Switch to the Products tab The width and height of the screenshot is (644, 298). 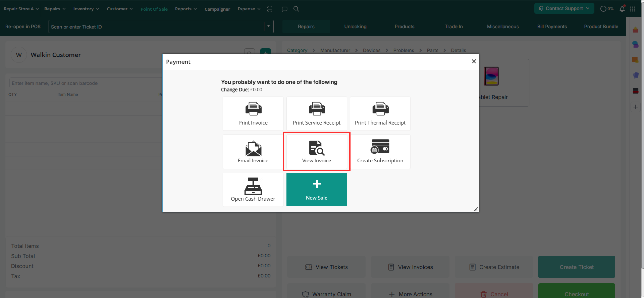[404, 27]
